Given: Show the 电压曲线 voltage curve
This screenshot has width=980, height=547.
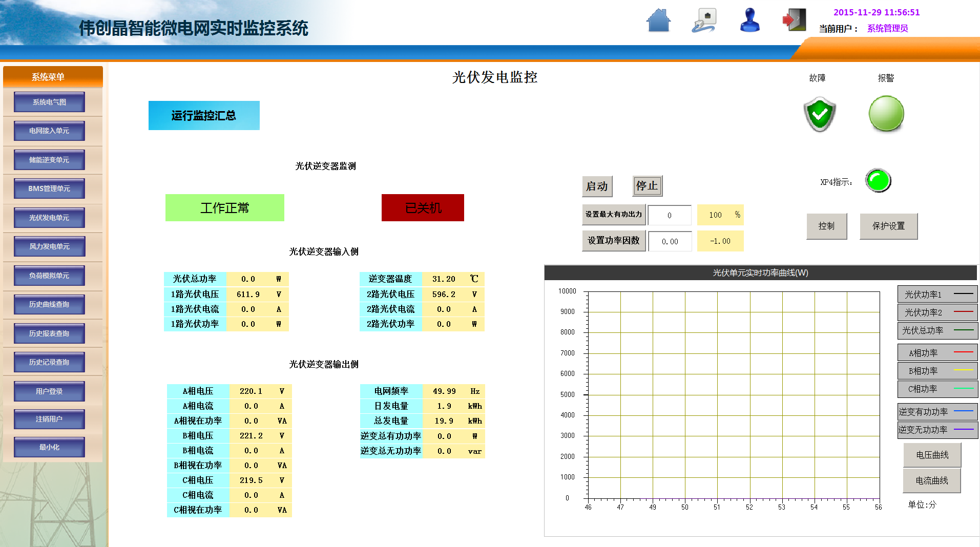Looking at the screenshot, I should pyautogui.click(x=932, y=455).
